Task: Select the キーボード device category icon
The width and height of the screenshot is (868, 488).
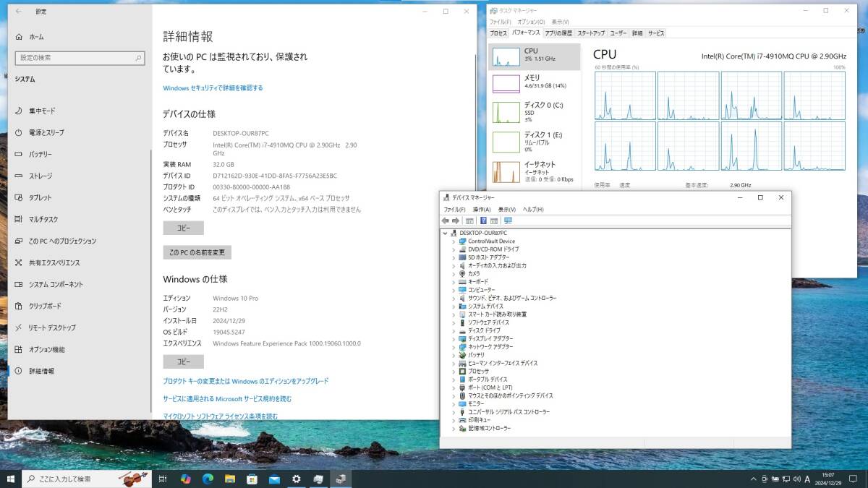Action: coord(463,282)
